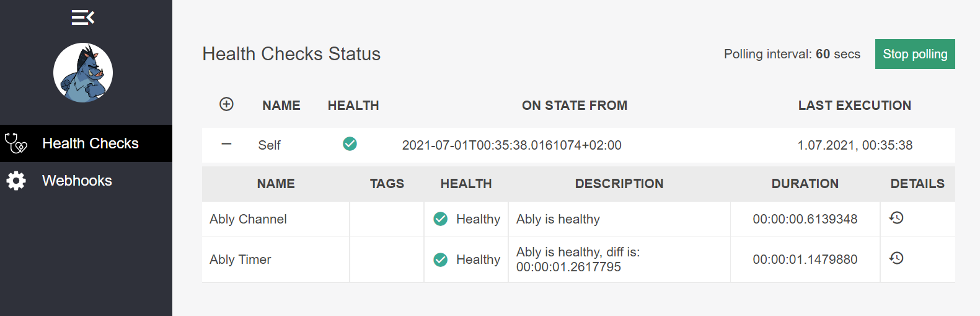Select the Ably Timer row name

tap(241, 260)
